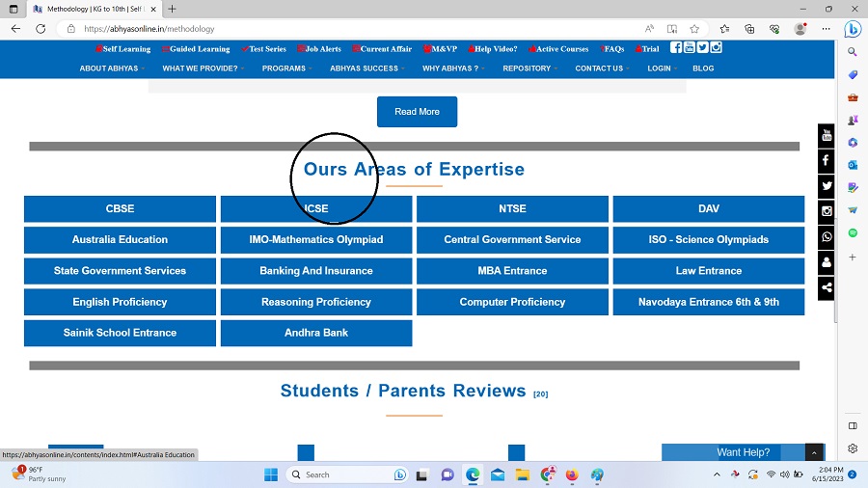This screenshot has height=488, width=868.
Task: Click the Read More button
Action: (x=417, y=112)
